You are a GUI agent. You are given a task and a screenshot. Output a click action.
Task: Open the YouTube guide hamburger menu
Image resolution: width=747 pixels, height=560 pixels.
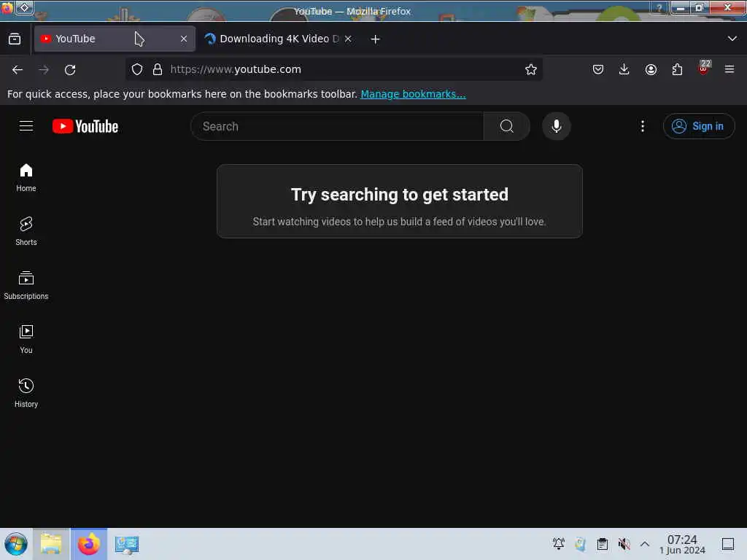coord(26,126)
